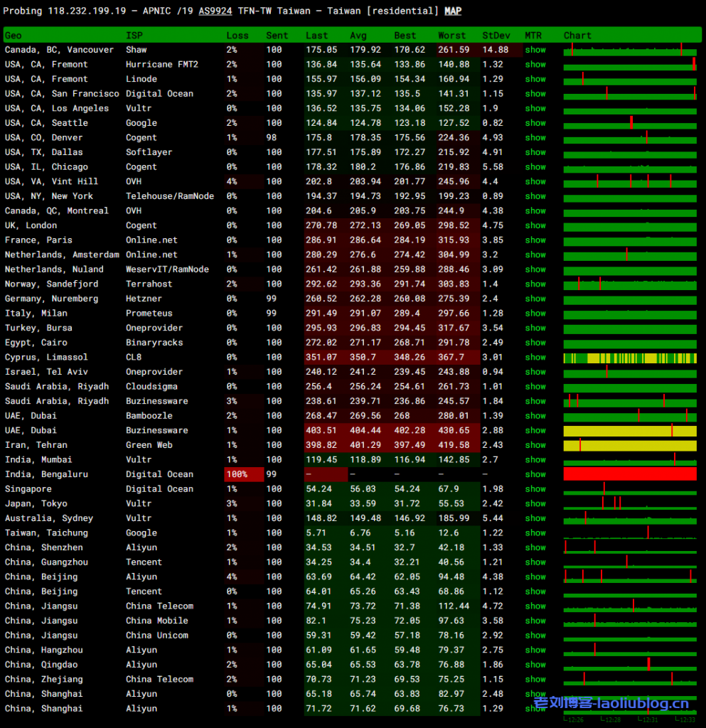
Task: Show MTR for Singapore Digital Ocean
Action: (x=535, y=489)
